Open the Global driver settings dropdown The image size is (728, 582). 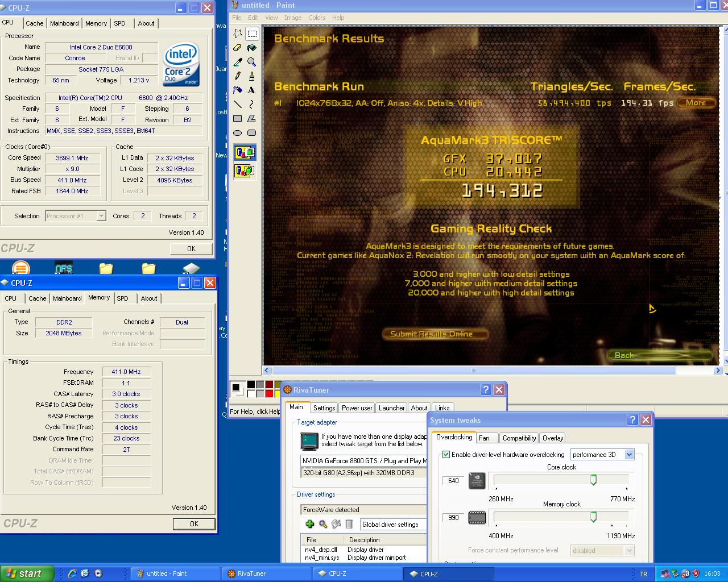(393, 524)
